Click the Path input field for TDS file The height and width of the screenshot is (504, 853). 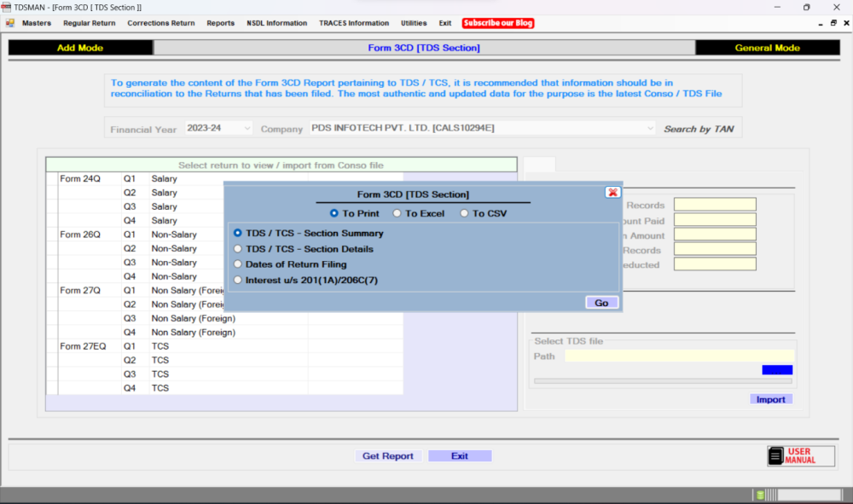678,356
